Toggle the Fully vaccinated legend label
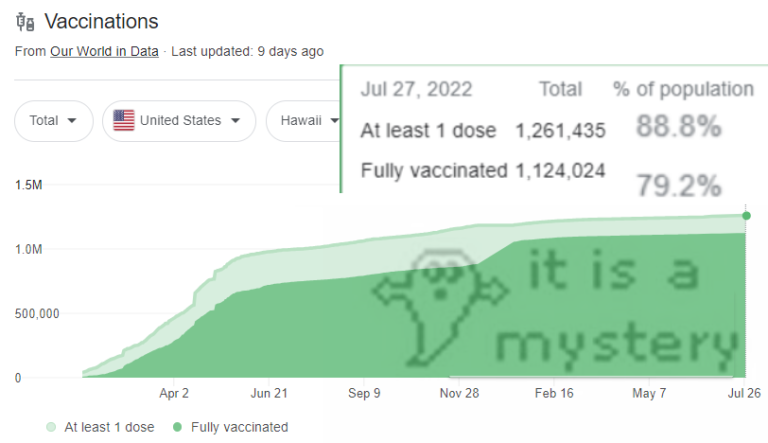The image size is (768, 443). tap(240, 427)
